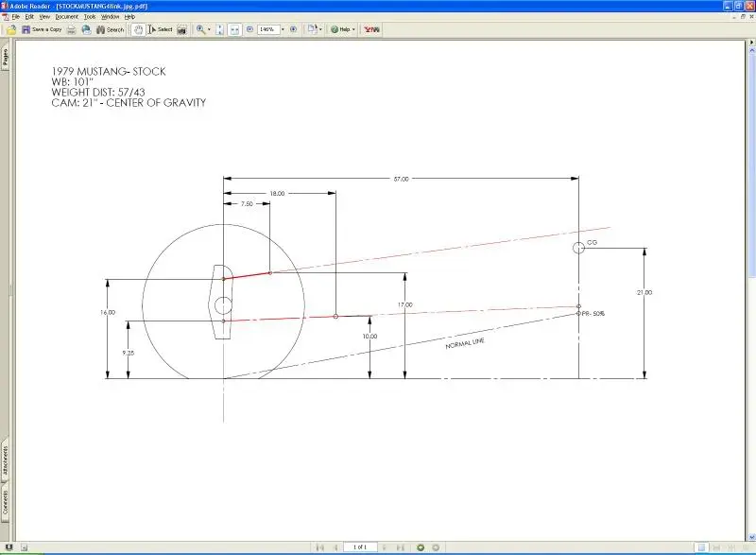Click the second bottom-left status icon
This screenshot has height=555, width=756.
point(25,547)
